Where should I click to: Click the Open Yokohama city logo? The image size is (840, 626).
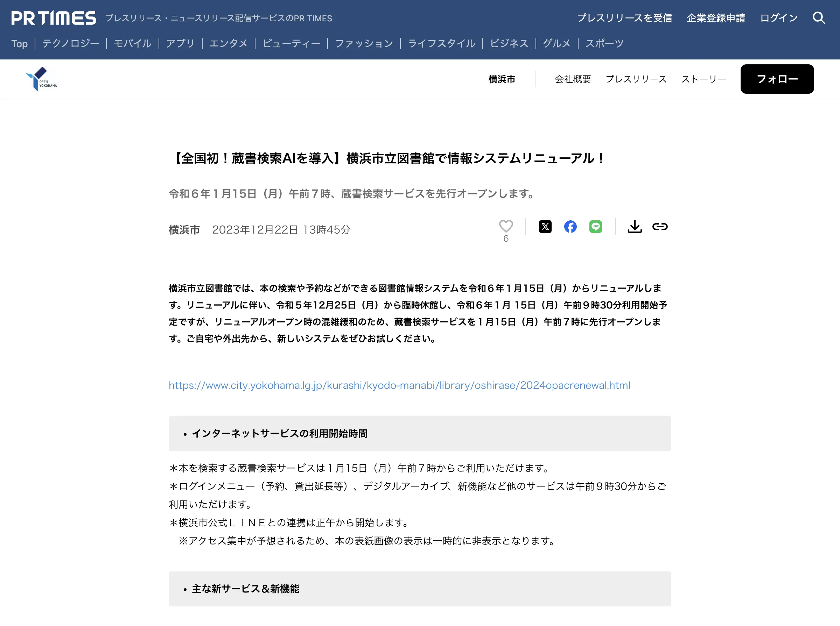(x=41, y=79)
